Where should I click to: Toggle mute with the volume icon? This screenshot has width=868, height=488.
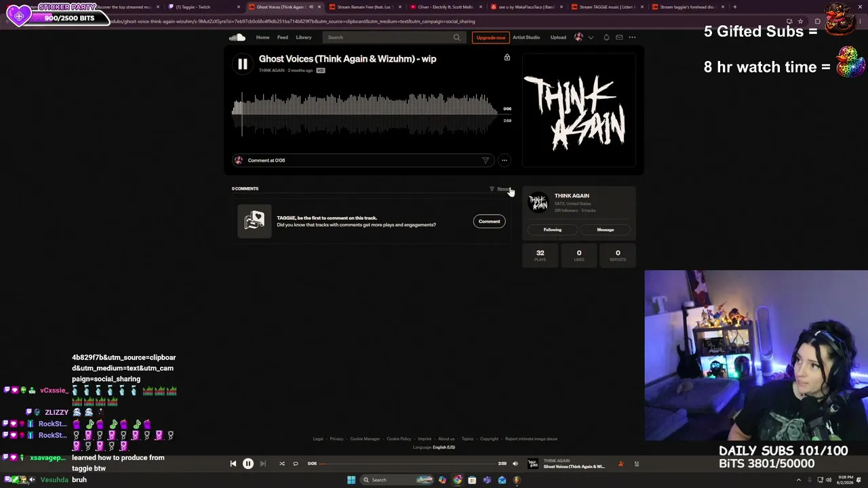pyautogui.click(x=515, y=464)
